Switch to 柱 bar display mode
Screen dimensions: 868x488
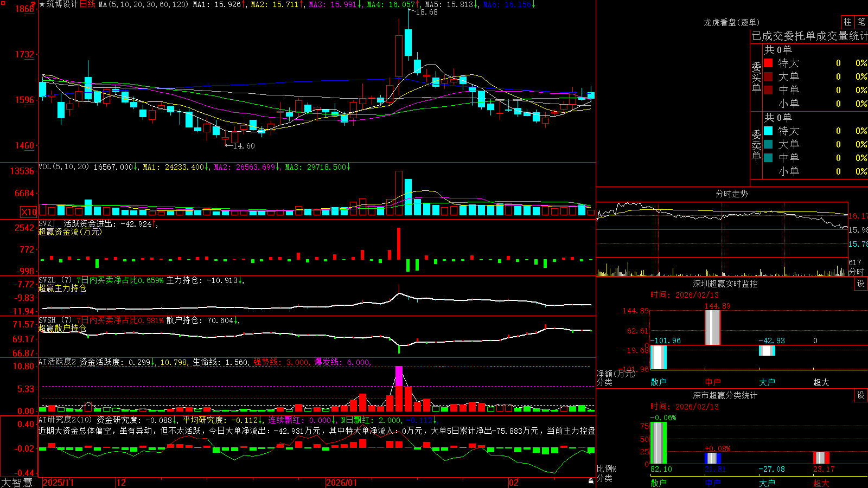click(847, 22)
